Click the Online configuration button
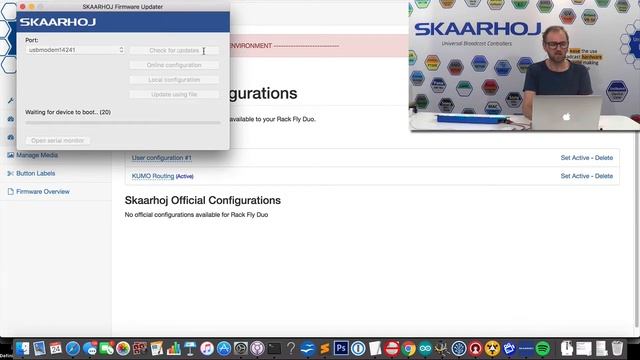640x360 pixels. coord(174,65)
